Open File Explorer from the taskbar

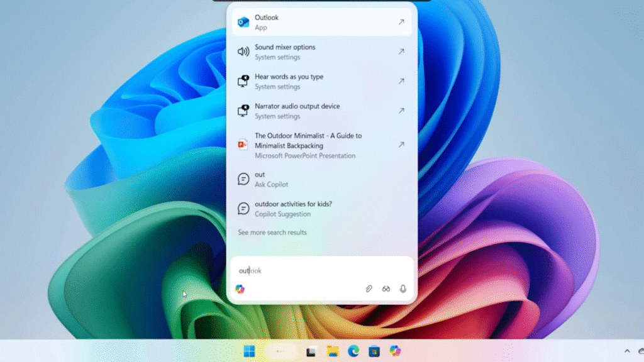point(333,351)
